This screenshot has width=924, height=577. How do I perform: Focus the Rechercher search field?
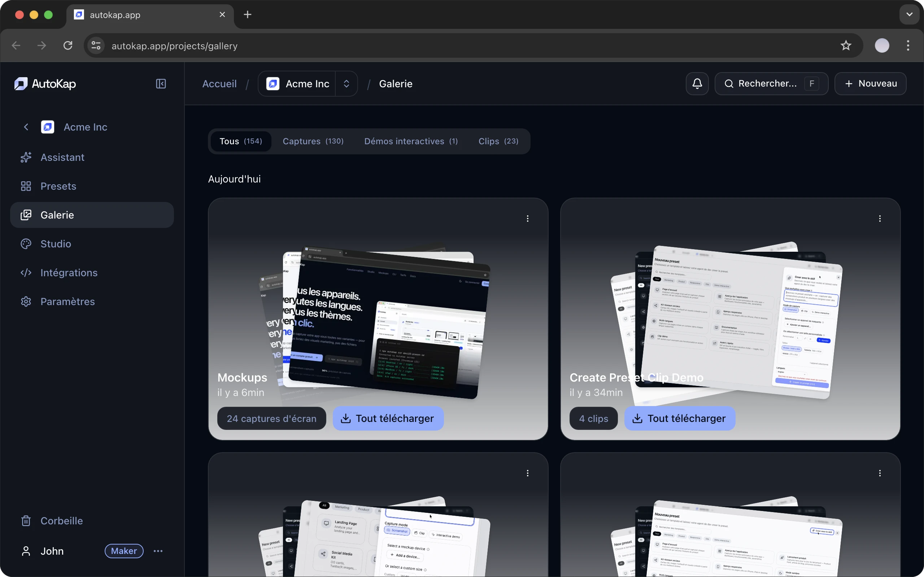coord(767,84)
